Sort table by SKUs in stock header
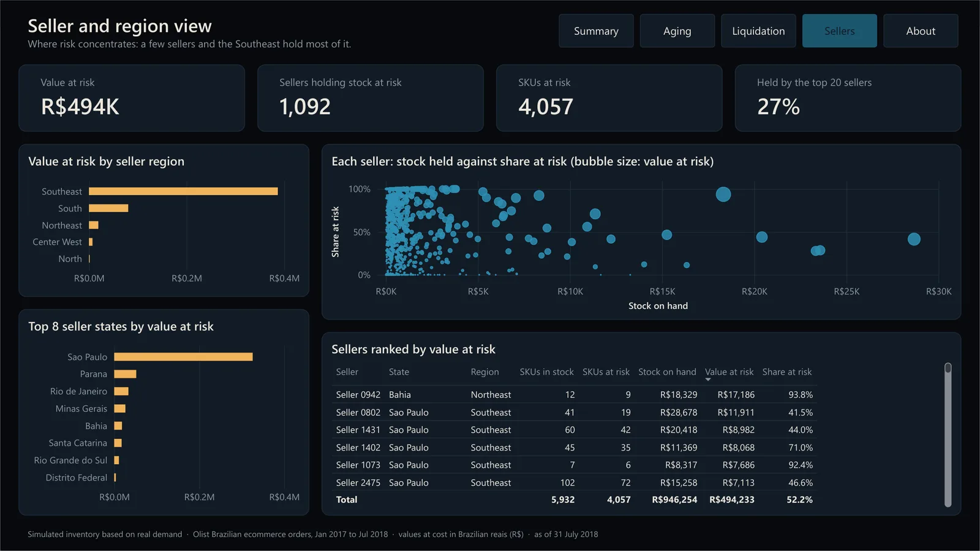Screen dimensions: 980x551 (546, 372)
